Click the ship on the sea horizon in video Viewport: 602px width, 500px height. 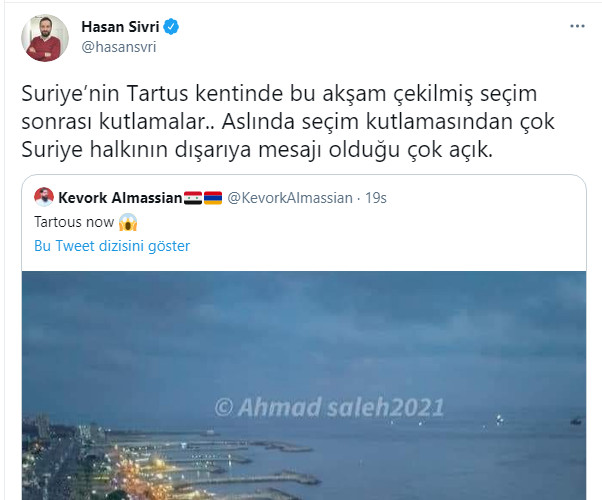point(576,421)
